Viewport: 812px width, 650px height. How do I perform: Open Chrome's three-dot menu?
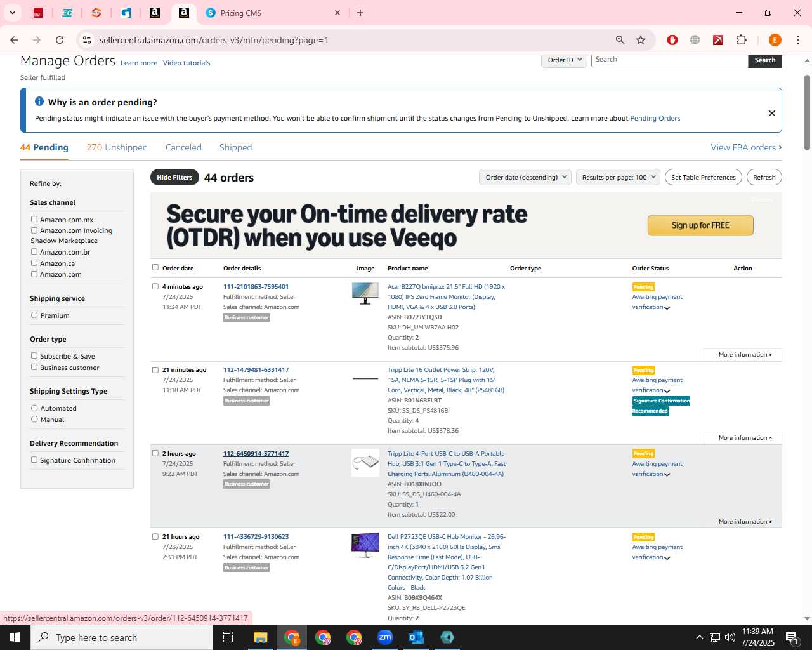tap(797, 40)
